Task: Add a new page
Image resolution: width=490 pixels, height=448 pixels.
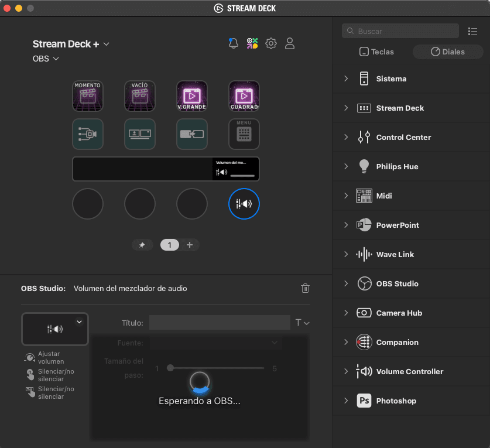Action: click(x=189, y=245)
